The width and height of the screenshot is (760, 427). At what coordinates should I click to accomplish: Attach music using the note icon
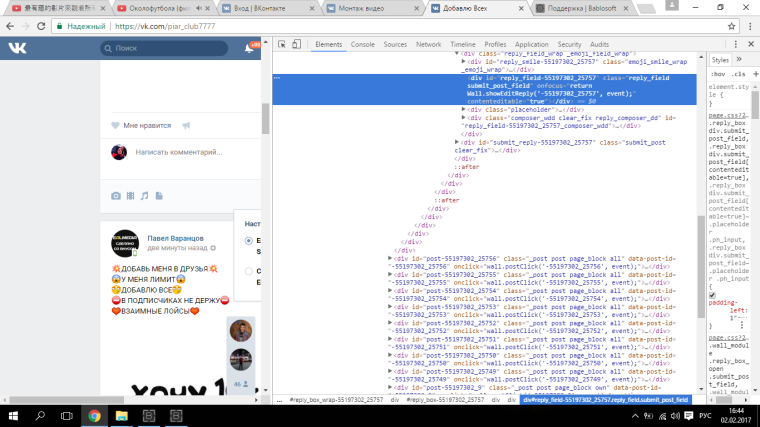145,195
